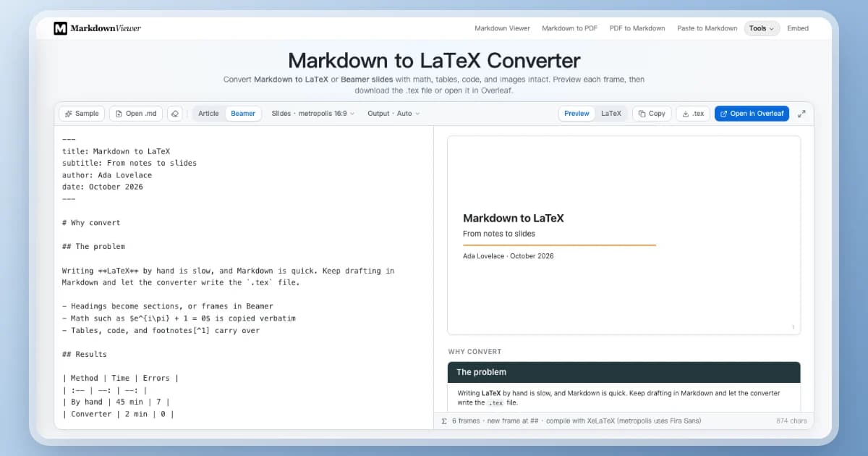Open the Output Auto dropdown
The height and width of the screenshot is (456, 868).
pos(393,114)
